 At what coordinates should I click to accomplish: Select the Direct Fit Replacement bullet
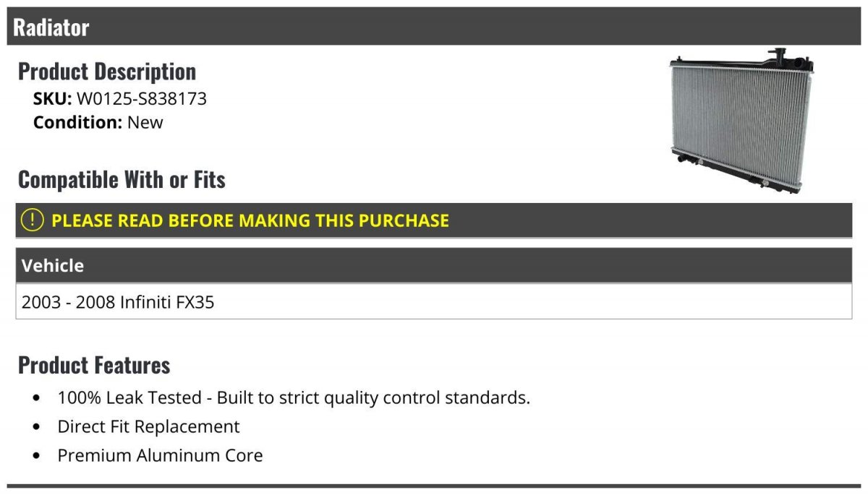tap(148, 426)
